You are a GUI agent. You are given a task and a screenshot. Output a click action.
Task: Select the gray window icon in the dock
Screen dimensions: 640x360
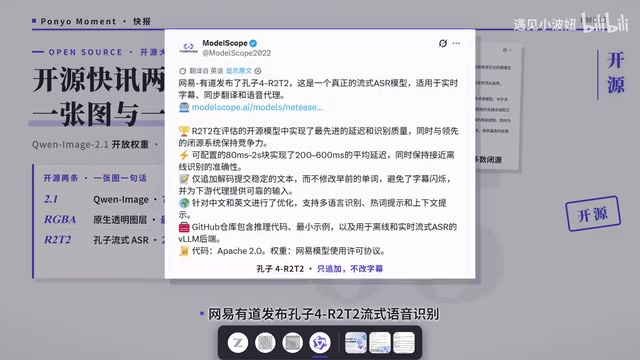[292, 342]
